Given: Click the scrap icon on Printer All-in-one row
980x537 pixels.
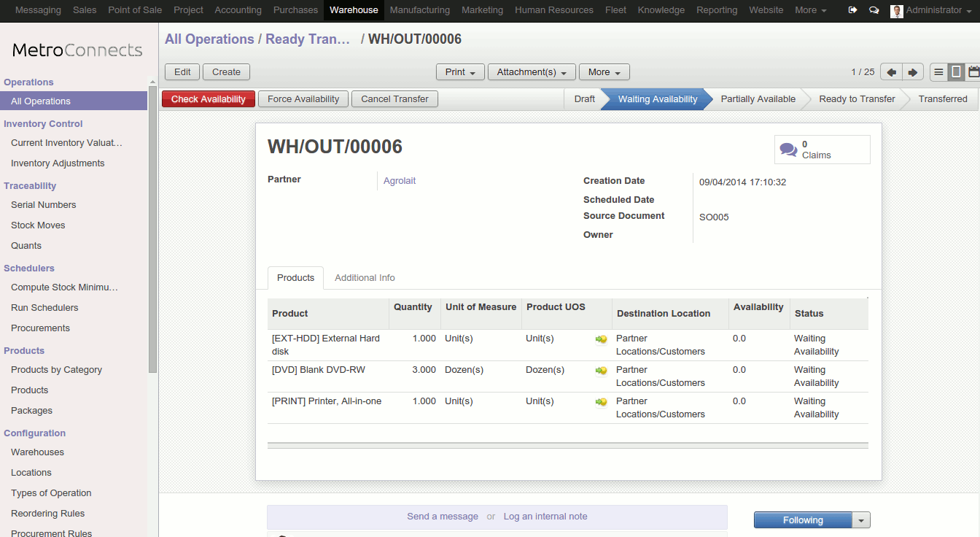Looking at the screenshot, I should [602, 402].
